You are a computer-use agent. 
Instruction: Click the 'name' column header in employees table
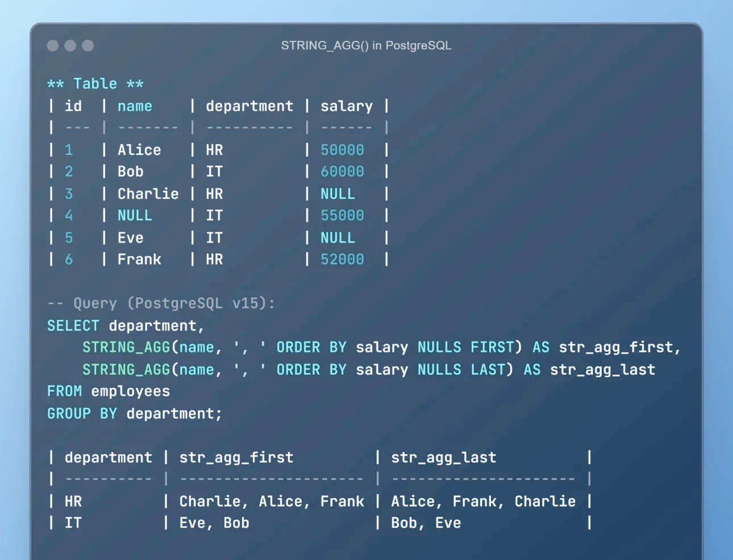click(135, 106)
